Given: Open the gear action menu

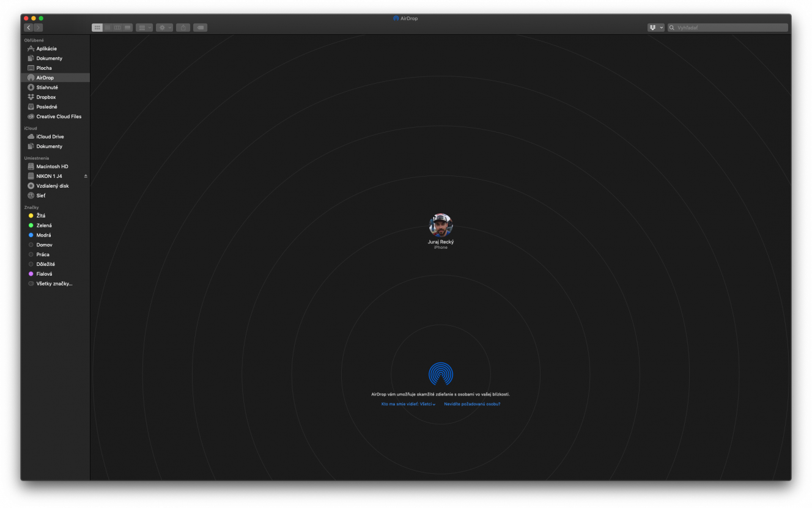Looking at the screenshot, I should coord(164,28).
